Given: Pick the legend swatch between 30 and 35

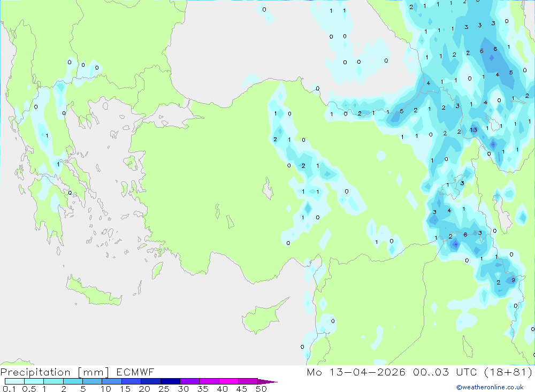Looking at the screenshot, I should (189, 381).
